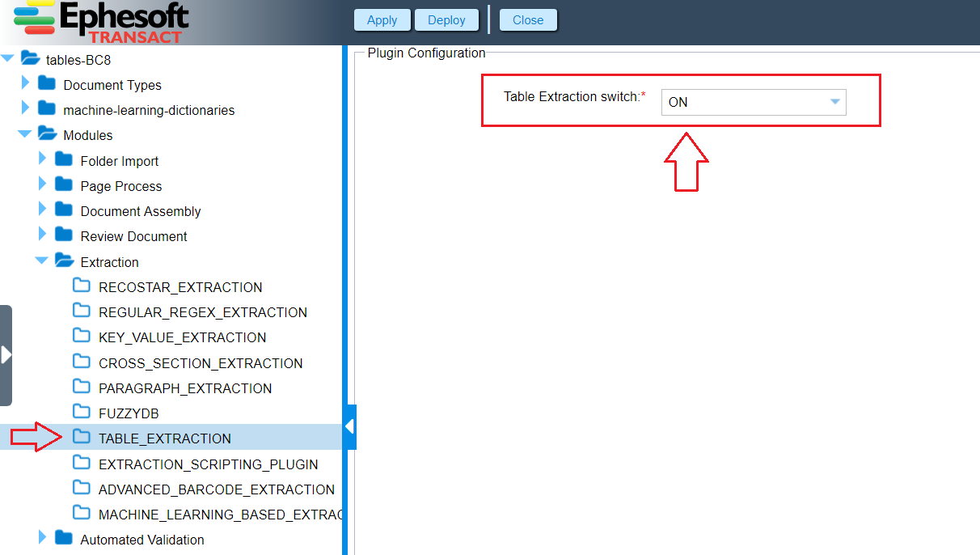Screen dimensions: 980x555
Task: Click the FUZZYDB folder icon
Action: pyautogui.click(x=82, y=411)
